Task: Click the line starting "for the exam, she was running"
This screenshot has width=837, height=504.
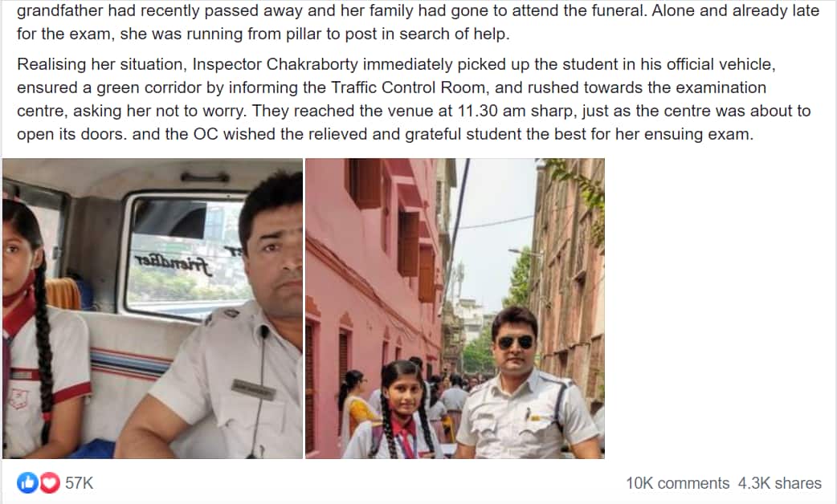Action: tap(263, 35)
